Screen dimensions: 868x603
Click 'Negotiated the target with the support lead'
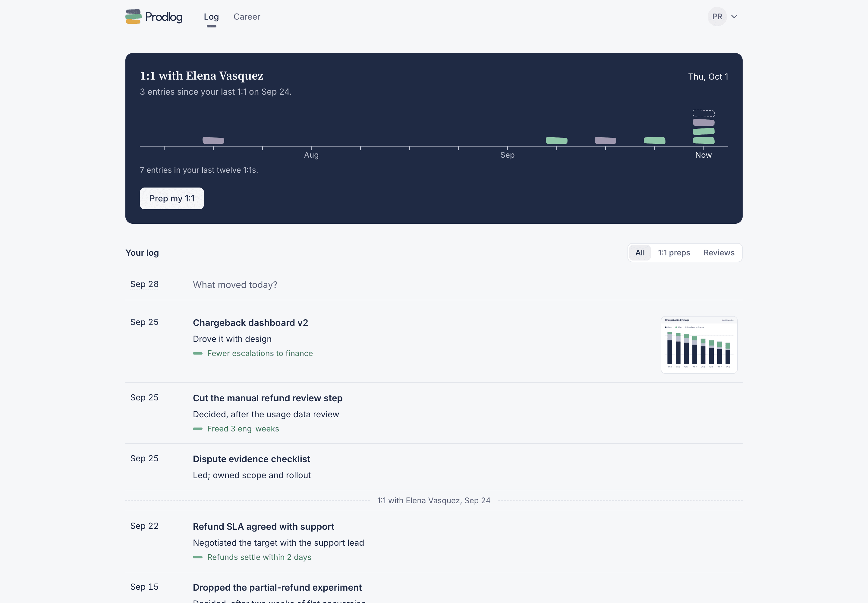(278, 543)
